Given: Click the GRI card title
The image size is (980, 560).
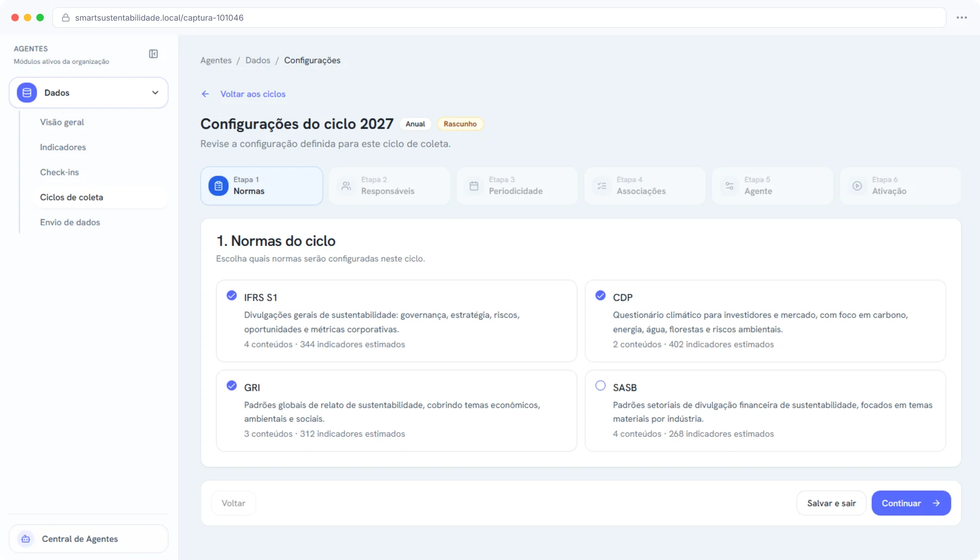Looking at the screenshot, I should (x=252, y=387).
